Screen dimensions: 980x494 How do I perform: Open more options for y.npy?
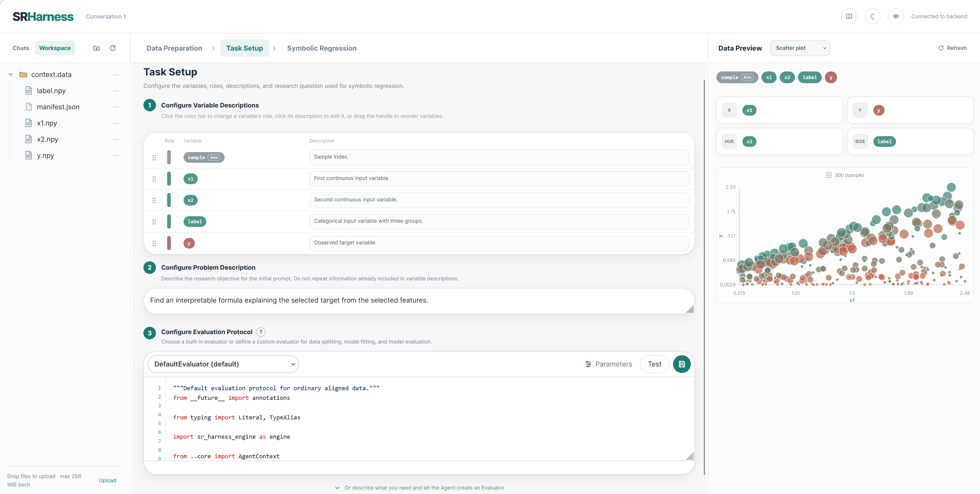tap(116, 155)
